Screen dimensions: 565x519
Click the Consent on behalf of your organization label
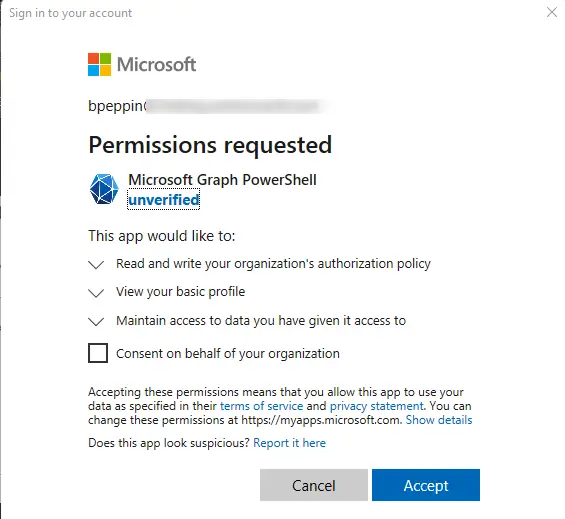pos(228,354)
